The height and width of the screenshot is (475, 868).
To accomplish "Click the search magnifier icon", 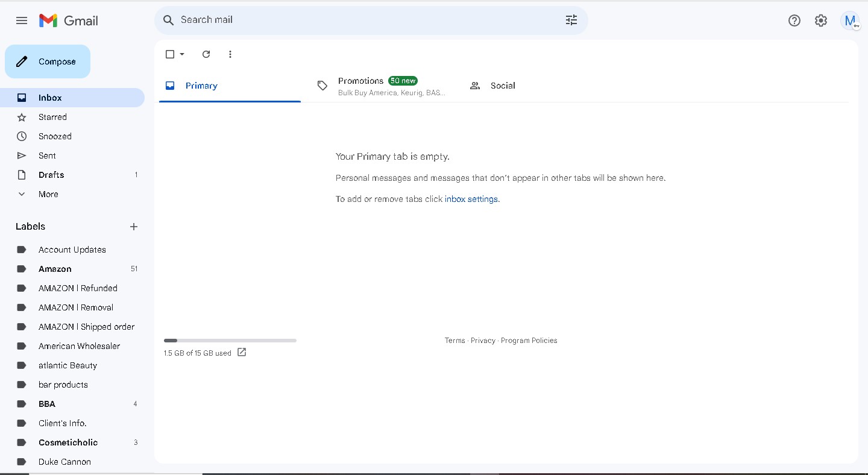I will pos(169,20).
